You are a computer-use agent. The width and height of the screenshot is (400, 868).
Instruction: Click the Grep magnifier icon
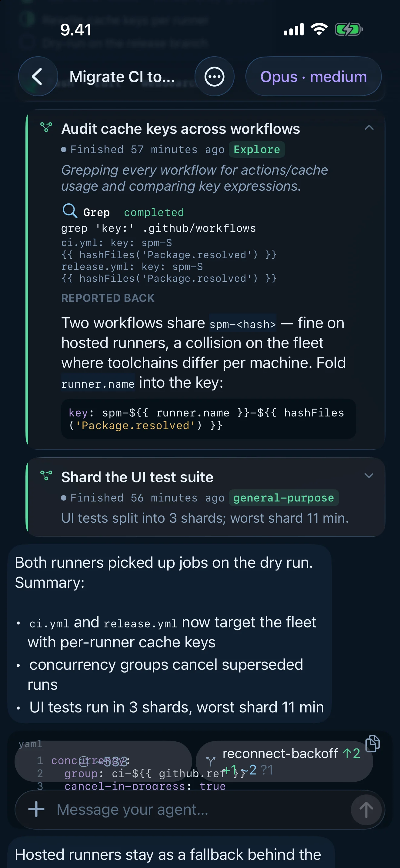70,211
